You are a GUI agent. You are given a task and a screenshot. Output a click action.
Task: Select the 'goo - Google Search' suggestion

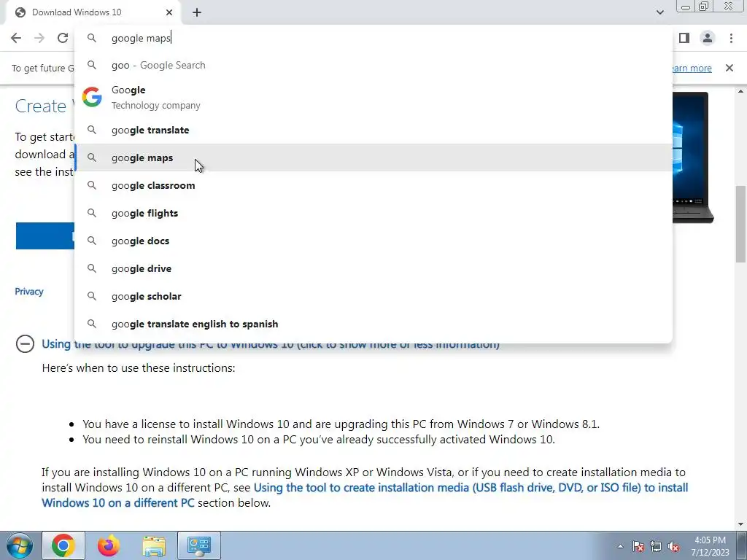point(373,65)
